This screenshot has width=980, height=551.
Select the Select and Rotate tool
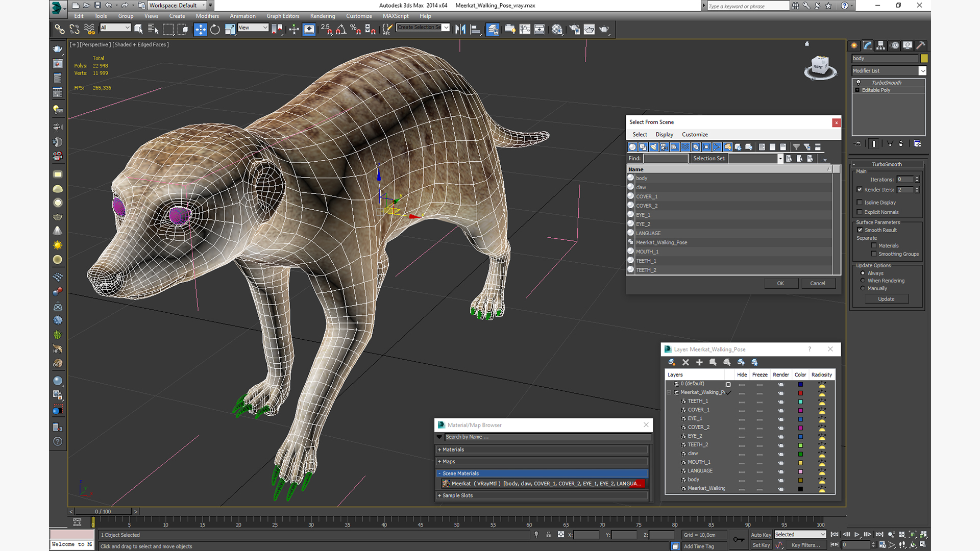(x=215, y=30)
